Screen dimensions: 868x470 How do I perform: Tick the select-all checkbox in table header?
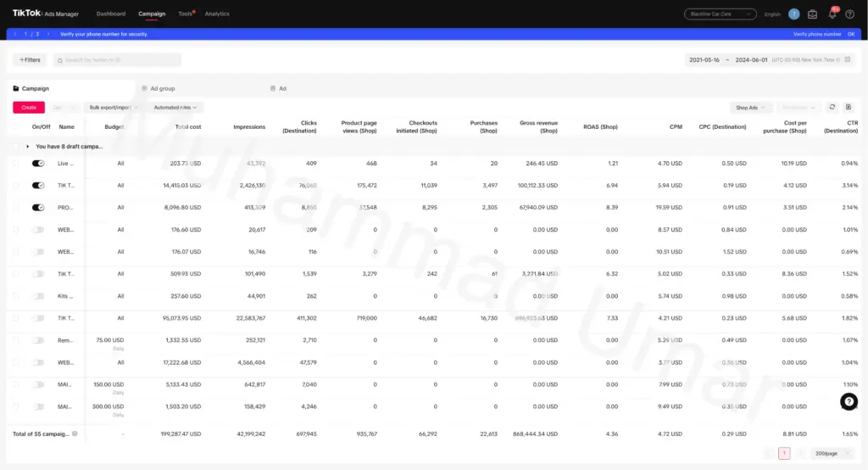(x=15, y=126)
